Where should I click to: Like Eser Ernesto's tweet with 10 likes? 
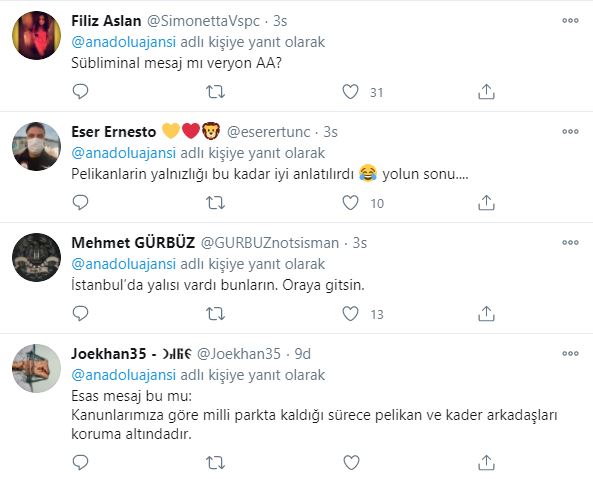350,203
